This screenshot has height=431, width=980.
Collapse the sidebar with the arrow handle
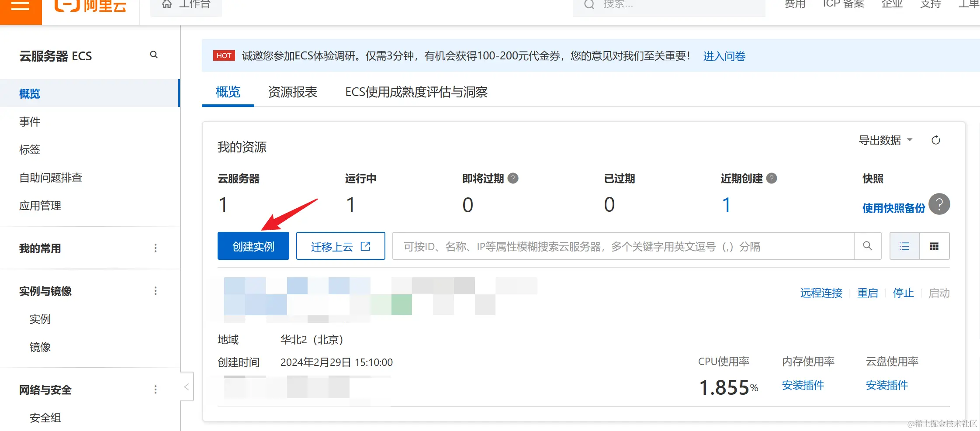click(187, 387)
